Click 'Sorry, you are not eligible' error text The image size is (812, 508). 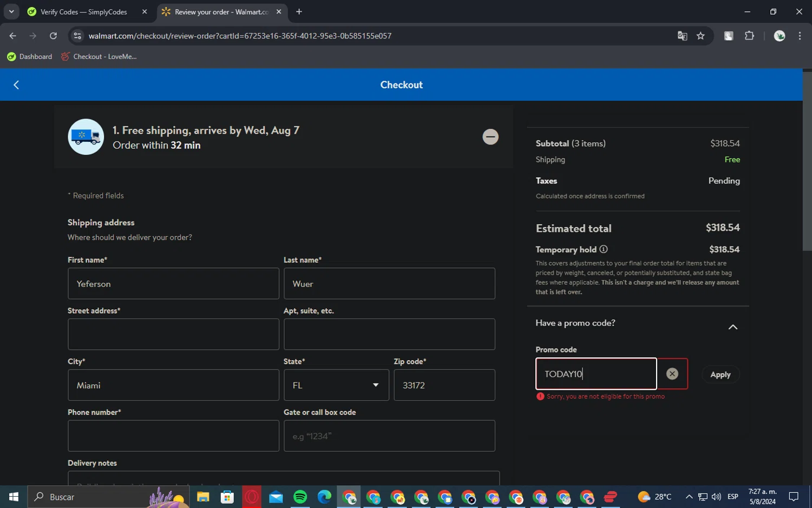point(605,396)
